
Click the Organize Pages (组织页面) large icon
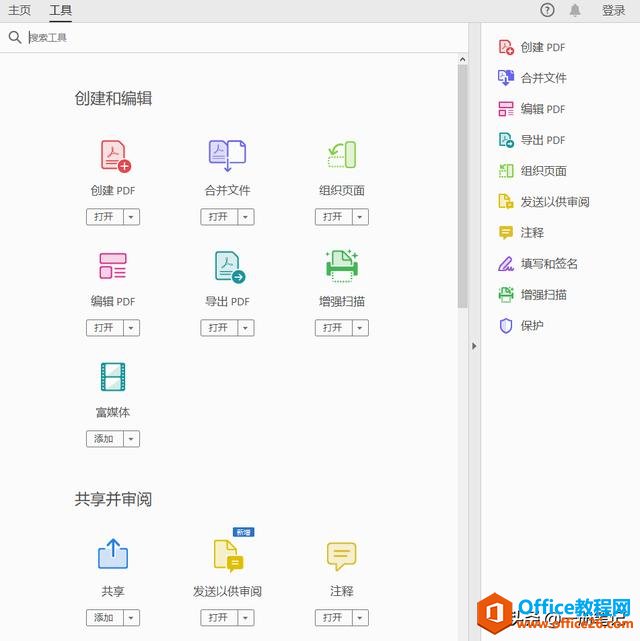coord(342,155)
